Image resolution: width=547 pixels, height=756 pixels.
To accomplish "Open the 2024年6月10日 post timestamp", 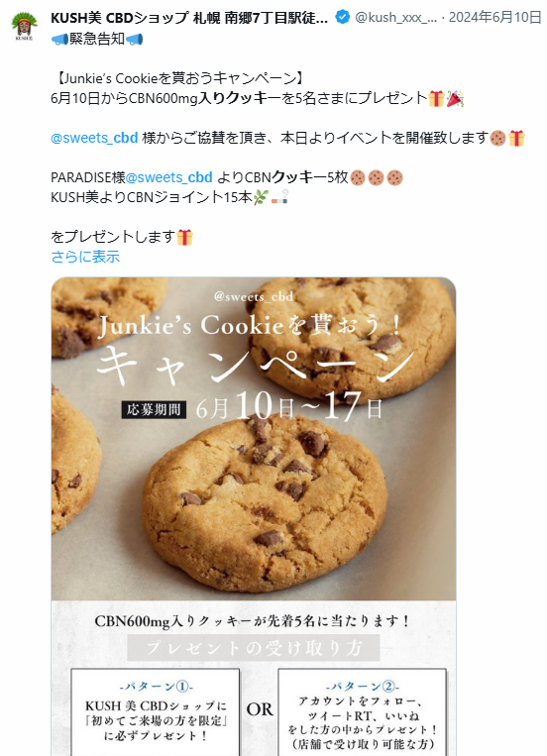I will (494, 18).
